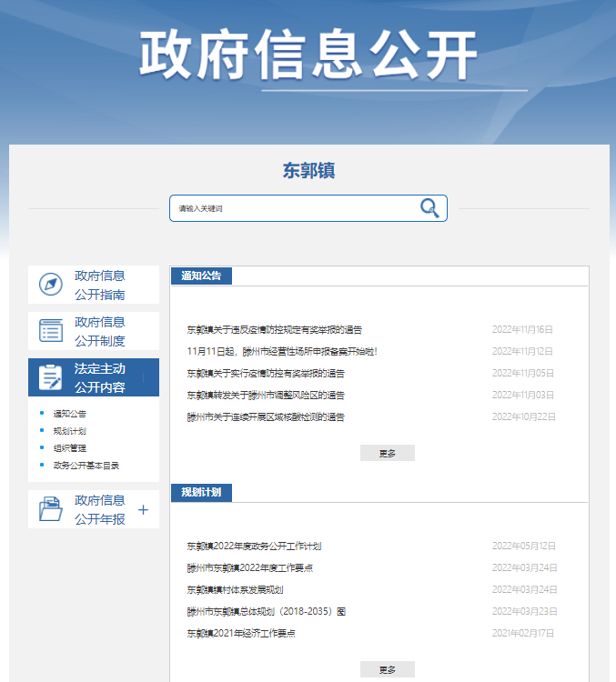The image size is (616, 682).
Task: Open 东郭镇转发关于滕州市调整风险区的通告
Action: click(266, 396)
